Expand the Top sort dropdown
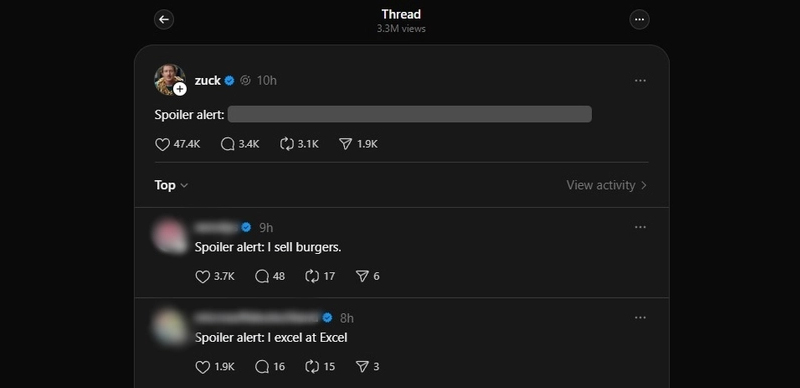800x388 pixels. click(171, 185)
